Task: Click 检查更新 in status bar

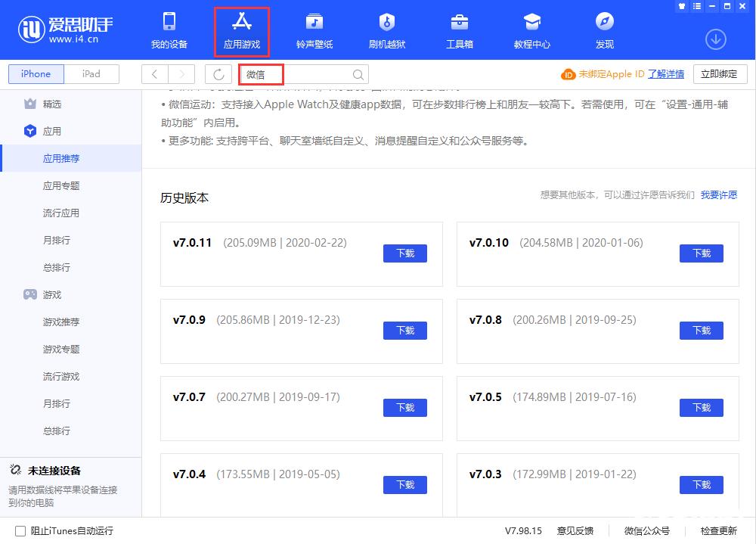Action: pos(719,531)
